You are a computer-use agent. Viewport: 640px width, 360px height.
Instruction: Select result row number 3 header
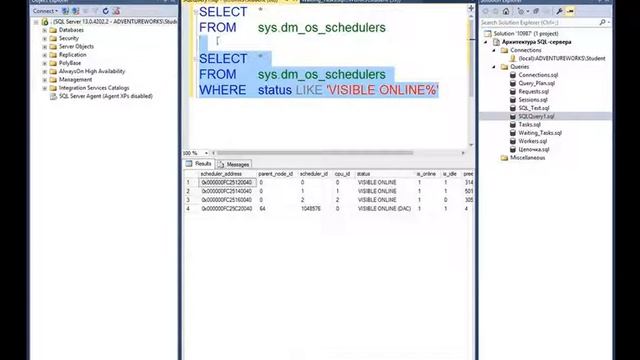[x=188, y=200]
